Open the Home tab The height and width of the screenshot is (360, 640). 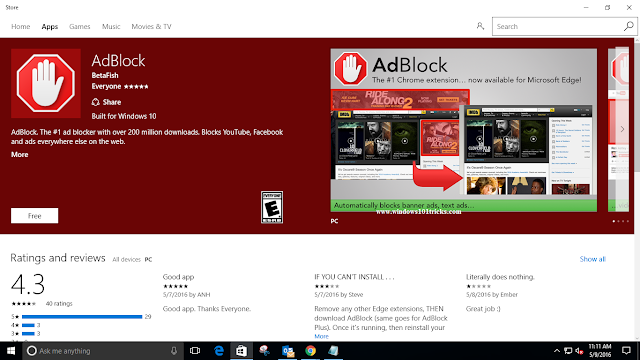click(x=20, y=27)
